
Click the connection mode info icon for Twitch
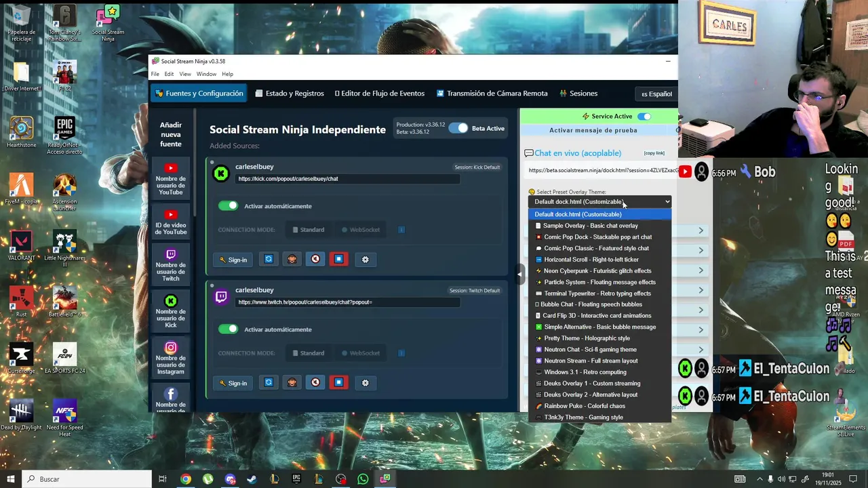[401, 353]
